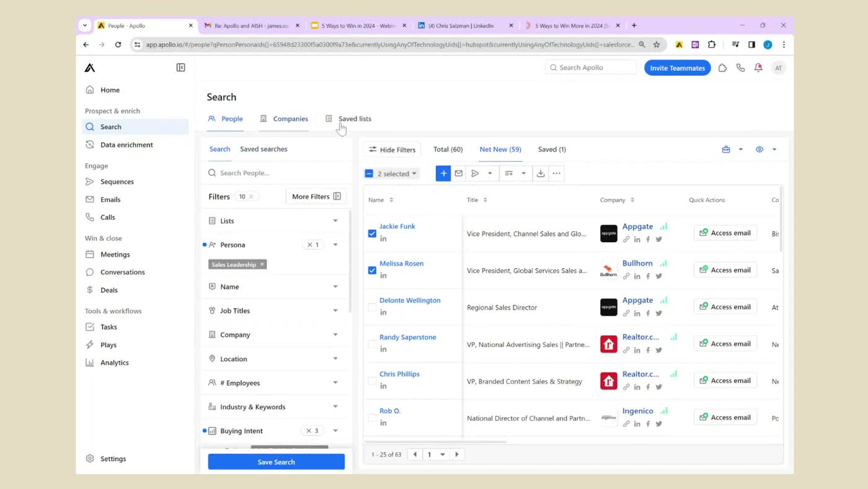Open the 2 selected dropdown
The height and width of the screenshot is (489, 868).
coord(397,174)
